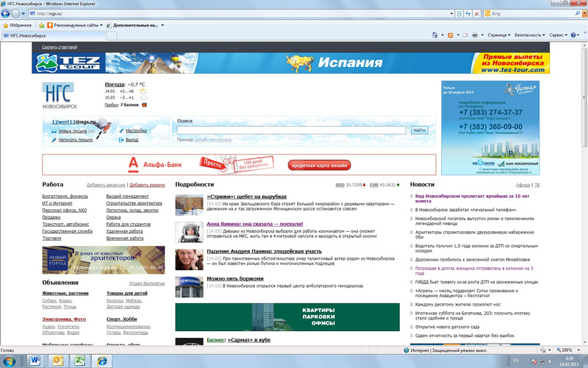The image size is (588, 368).
Task: Open a new blank tab button
Action: tap(112, 35)
